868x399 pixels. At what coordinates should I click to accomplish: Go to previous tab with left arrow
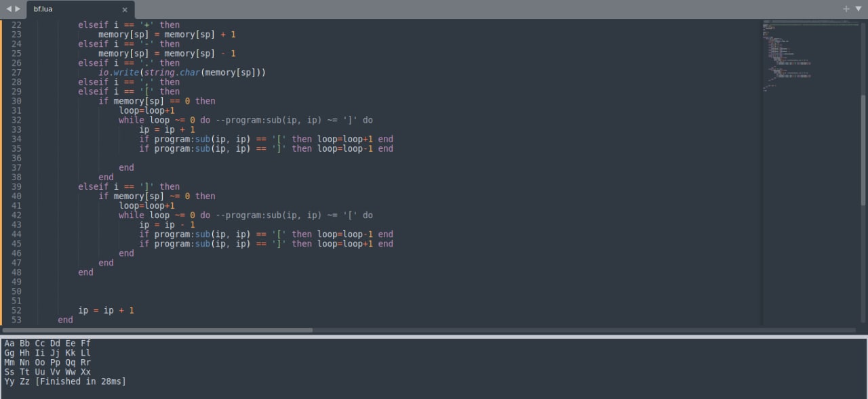click(9, 9)
